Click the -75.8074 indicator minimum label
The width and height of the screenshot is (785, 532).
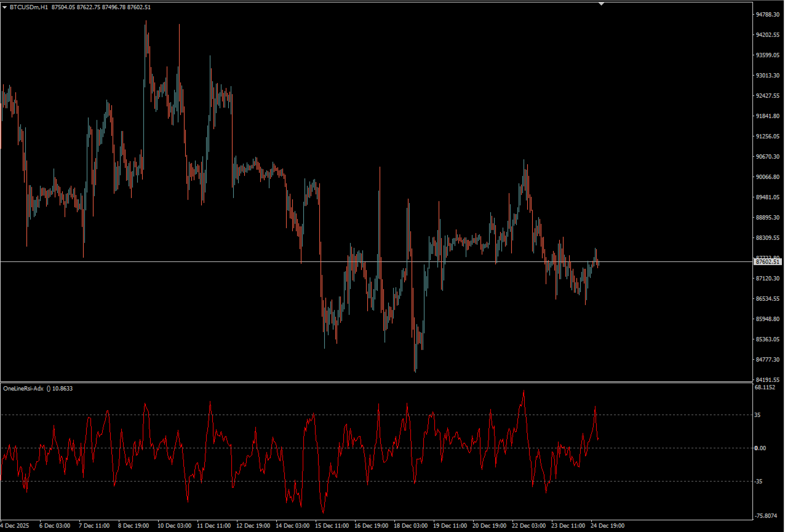767,516
